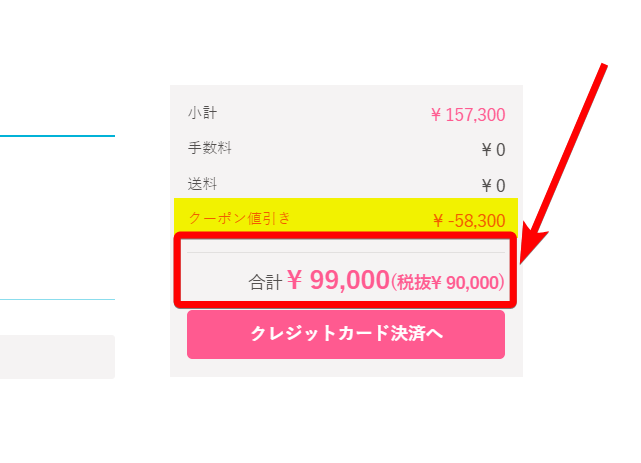Click the thin gray divider line on the left
This screenshot has height=463, width=641.
(x=57, y=299)
